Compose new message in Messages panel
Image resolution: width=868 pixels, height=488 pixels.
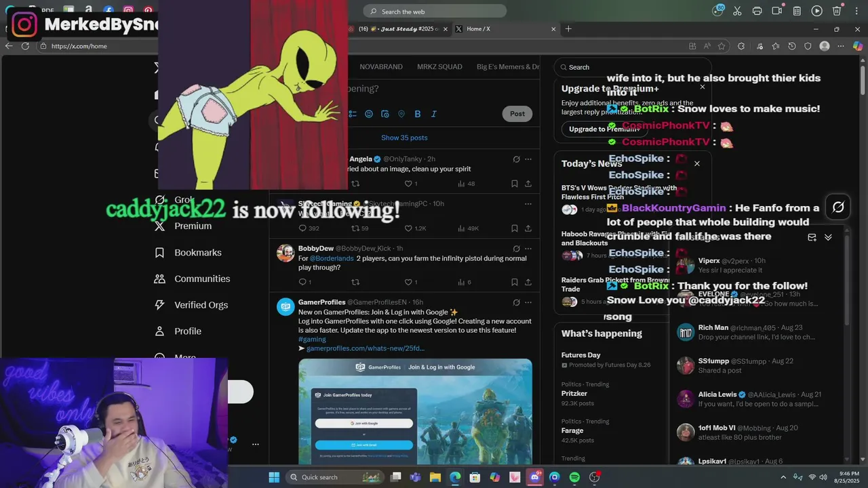812,237
